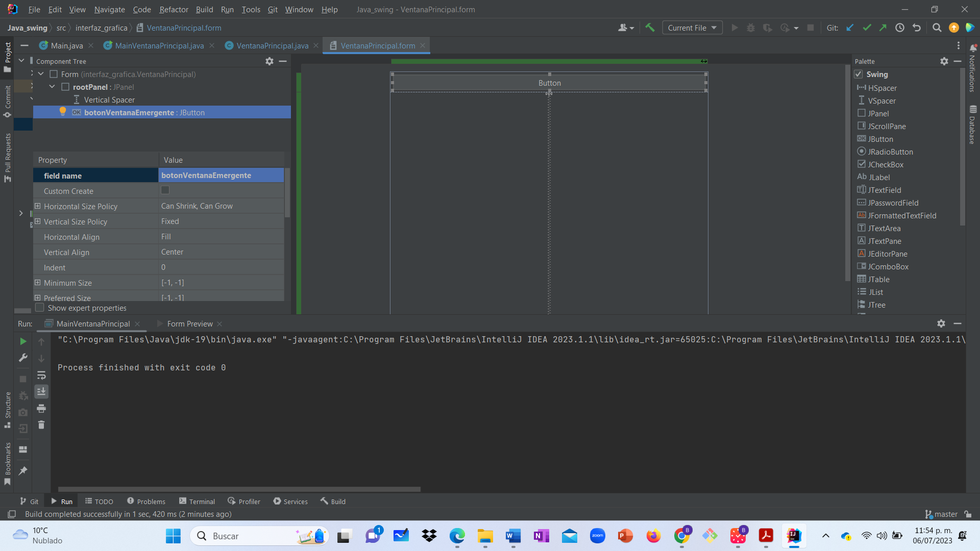
Task: Open the Current File run configuration dropdown
Action: point(692,28)
